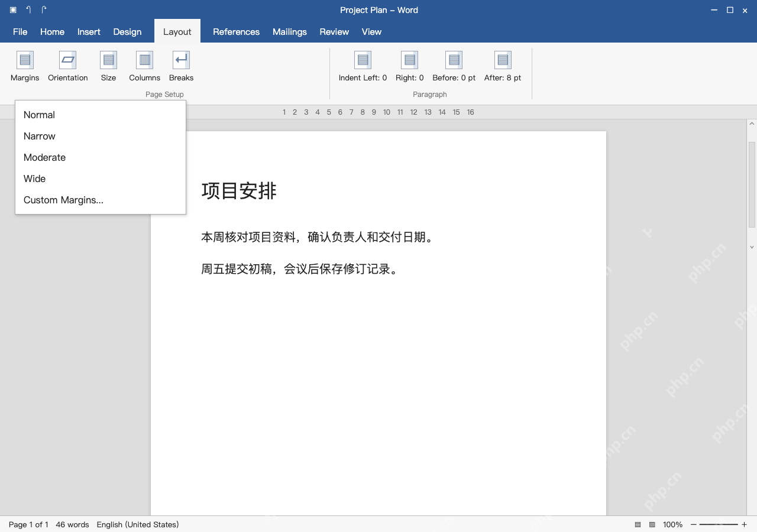The width and height of the screenshot is (757, 532).
Task: Open Custom Margins... dialog
Action: [101, 200]
